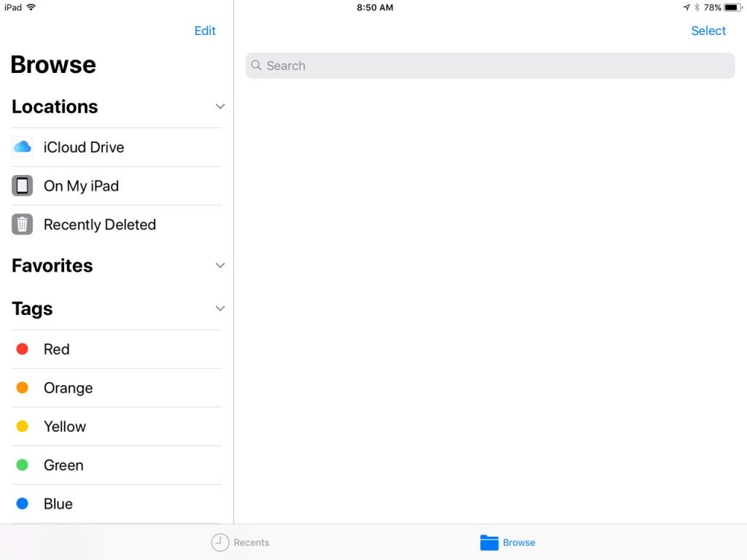Tap inside the Search field
747x560 pixels.
pos(489,66)
